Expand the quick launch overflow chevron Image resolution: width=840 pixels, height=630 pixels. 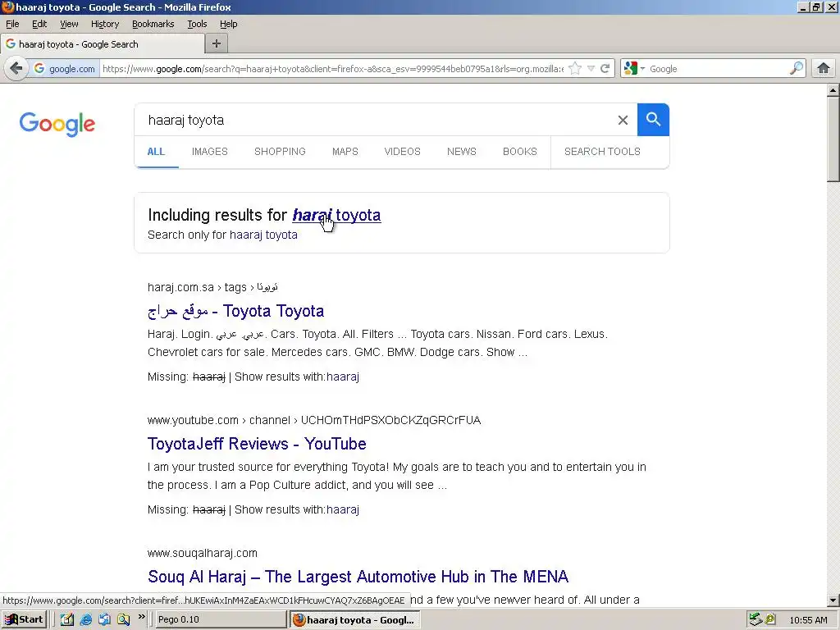pos(141,617)
